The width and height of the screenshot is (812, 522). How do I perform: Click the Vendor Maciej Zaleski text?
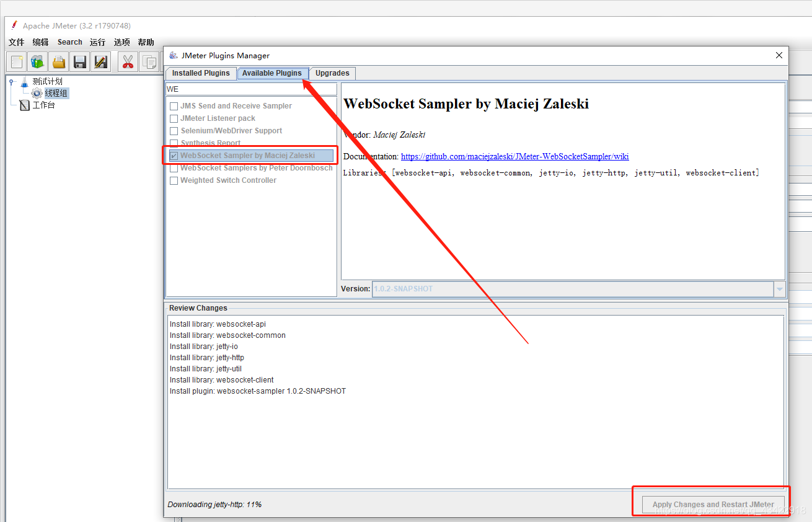point(384,135)
